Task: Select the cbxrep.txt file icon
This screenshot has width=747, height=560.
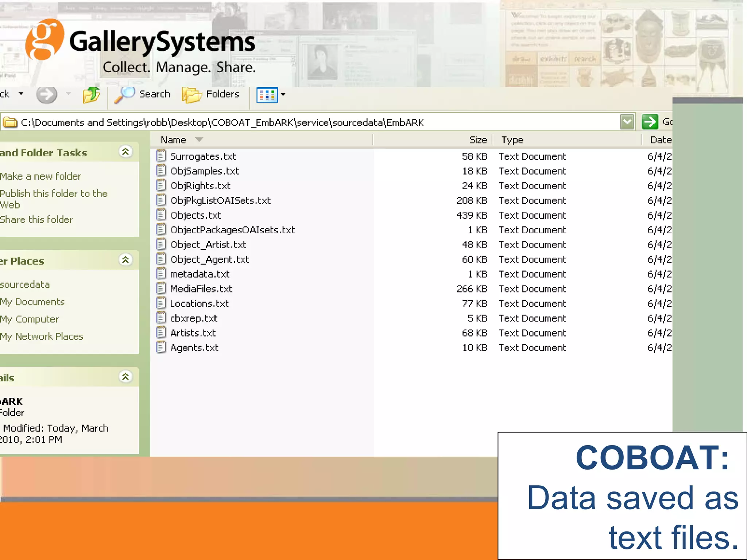Action: tap(161, 318)
